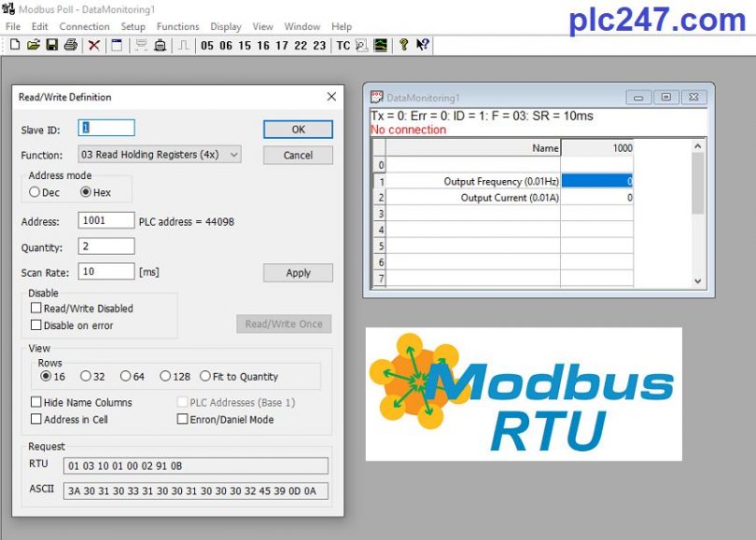
Task: Click the red X delete icon
Action: pos(94,46)
